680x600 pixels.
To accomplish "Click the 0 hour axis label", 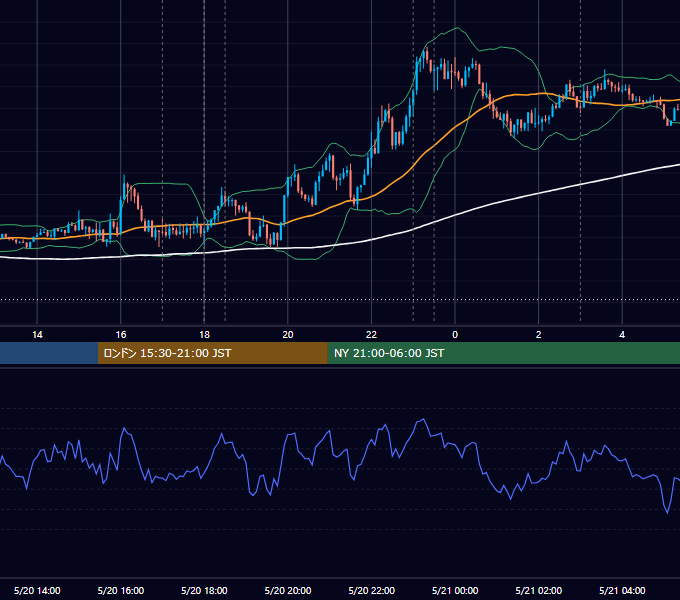I will [455, 335].
